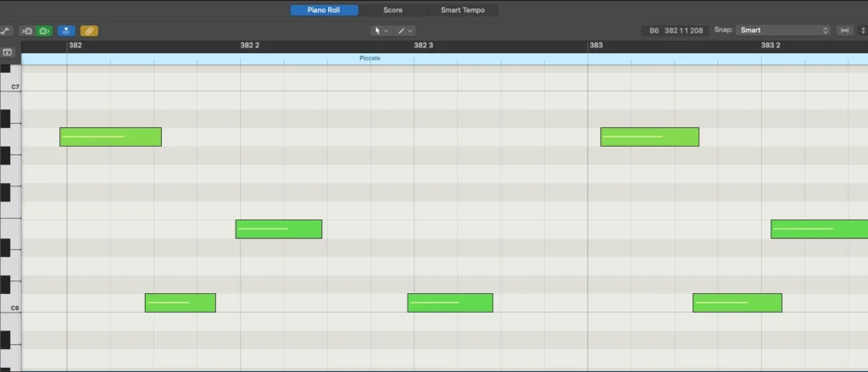The image size is (868, 372).
Task: Click the C7 piano key
Action: 10,86
